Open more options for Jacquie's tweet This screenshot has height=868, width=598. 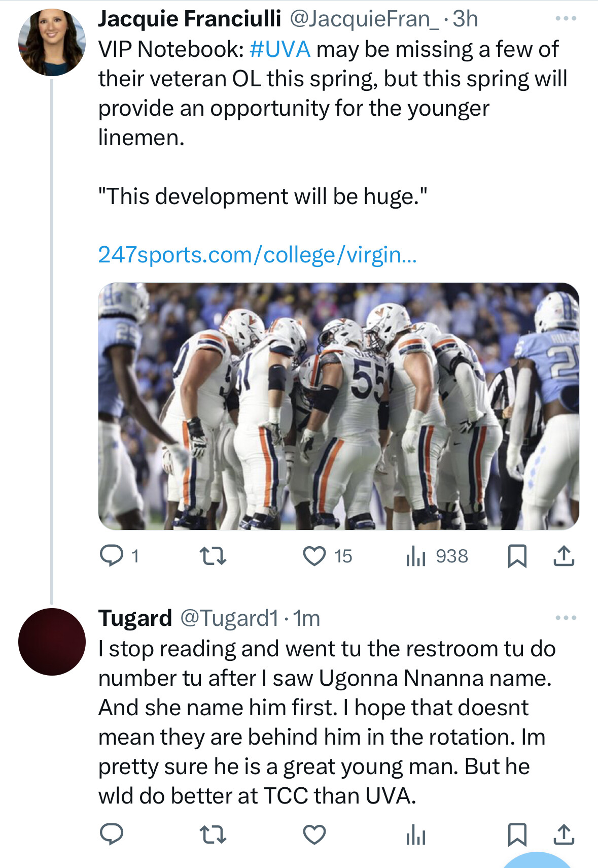coord(566,19)
